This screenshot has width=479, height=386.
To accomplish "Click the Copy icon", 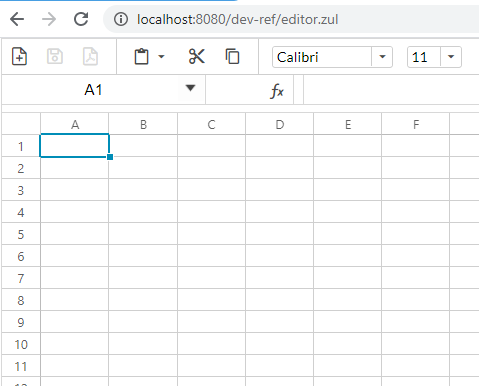I will pos(232,56).
